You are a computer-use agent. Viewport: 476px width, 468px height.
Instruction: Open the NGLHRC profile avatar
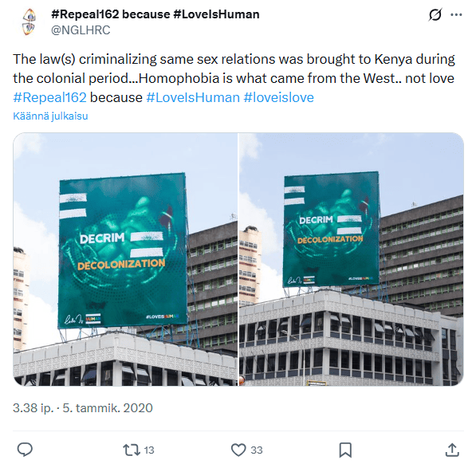click(x=29, y=22)
